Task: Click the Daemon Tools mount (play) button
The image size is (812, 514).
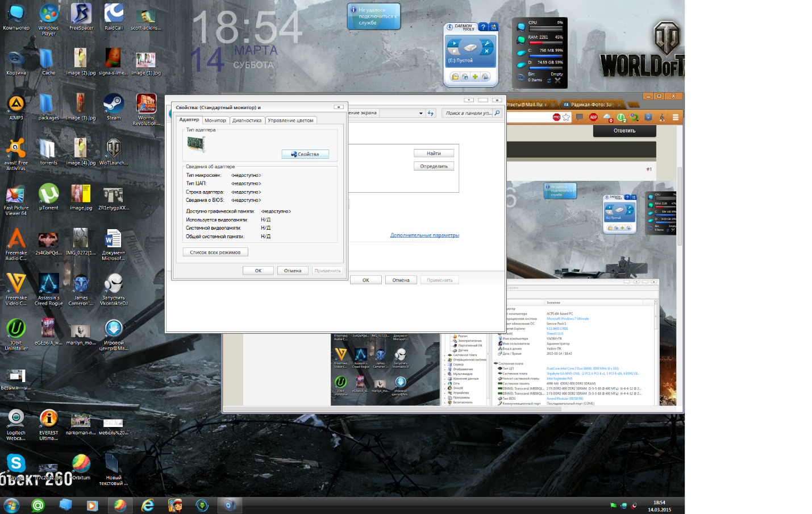Action: click(x=454, y=44)
